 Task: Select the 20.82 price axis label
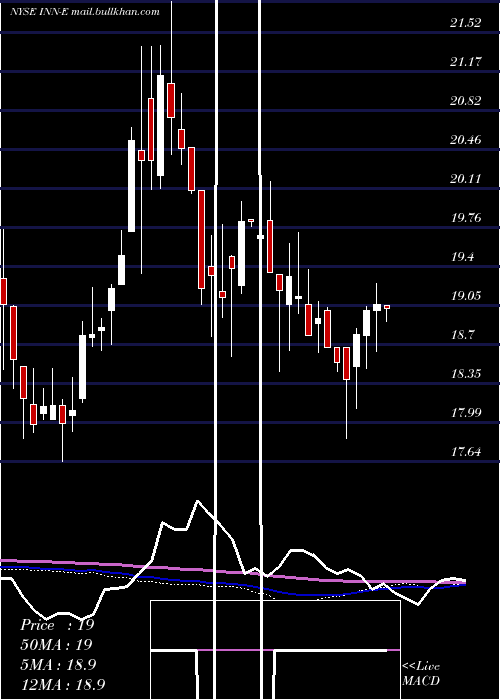coord(466,100)
